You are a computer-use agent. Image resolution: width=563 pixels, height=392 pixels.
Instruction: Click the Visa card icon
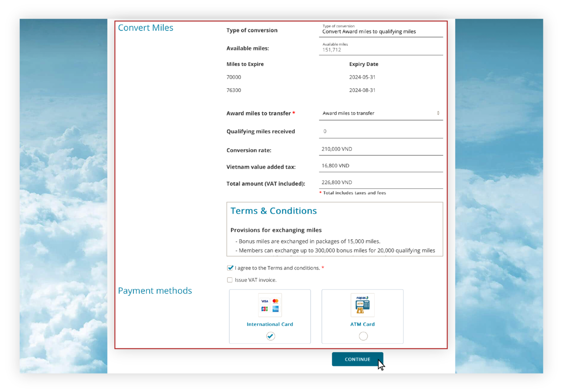pos(264,301)
